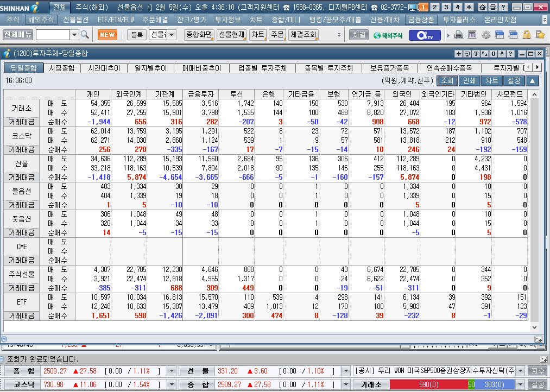Click the small icon at table bottom-right corner
Screen dimensions: 550x392
(x=538, y=339)
